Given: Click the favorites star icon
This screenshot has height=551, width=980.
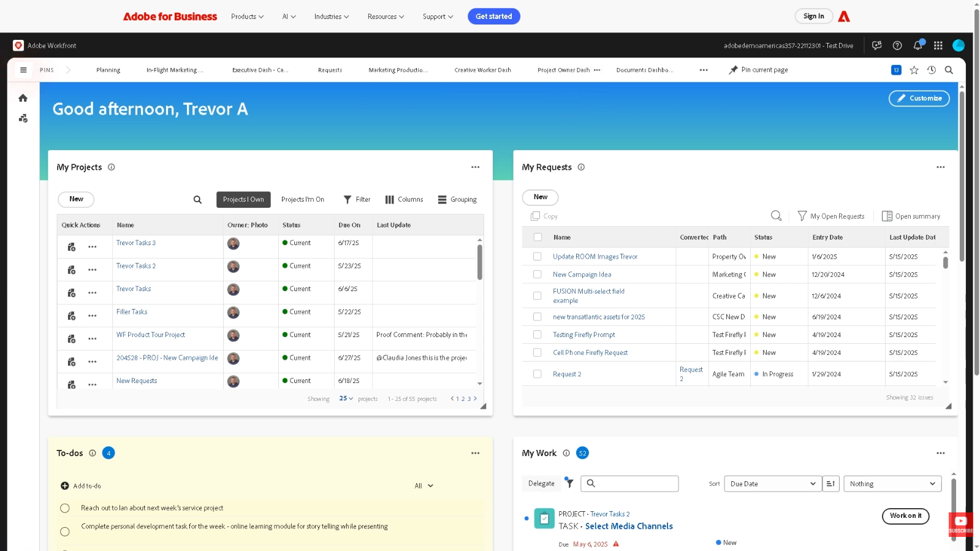Looking at the screenshot, I should (914, 70).
